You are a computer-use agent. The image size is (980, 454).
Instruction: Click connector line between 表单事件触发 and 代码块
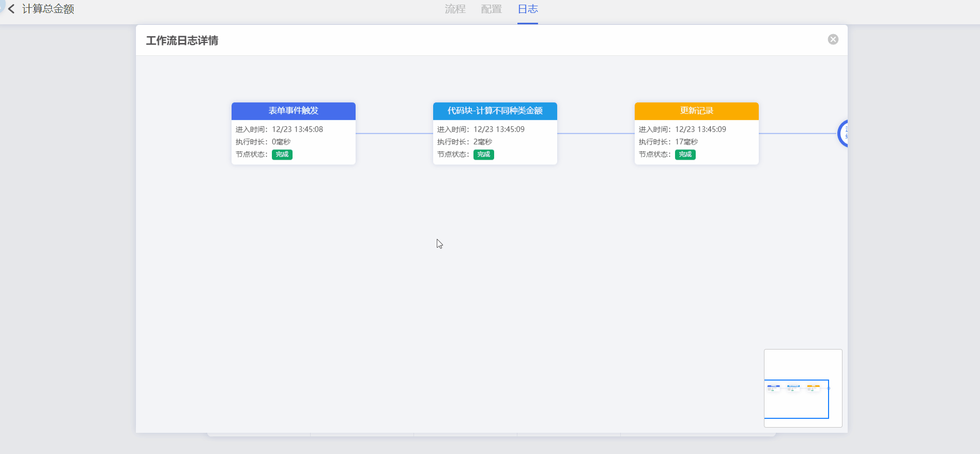(x=394, y=133)
